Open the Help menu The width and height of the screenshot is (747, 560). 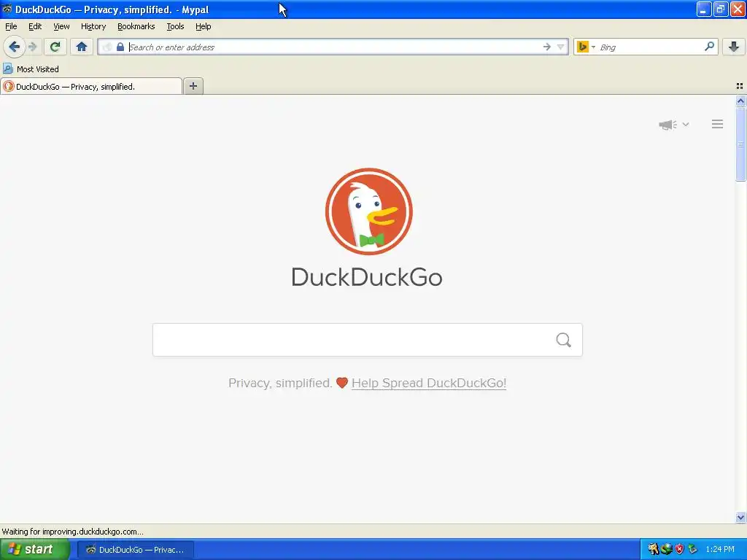pyautogui.click(x=204, y=26)
